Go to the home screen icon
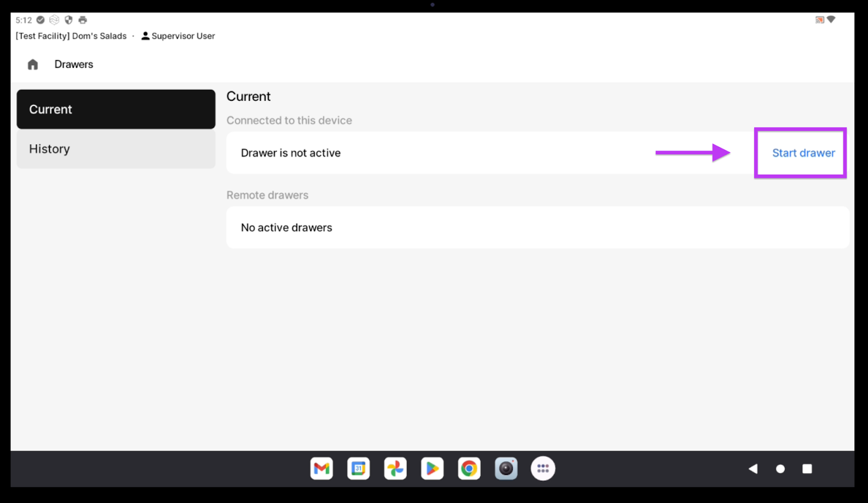Viewport: 868px width, 503px height. (x=33, y=65)
